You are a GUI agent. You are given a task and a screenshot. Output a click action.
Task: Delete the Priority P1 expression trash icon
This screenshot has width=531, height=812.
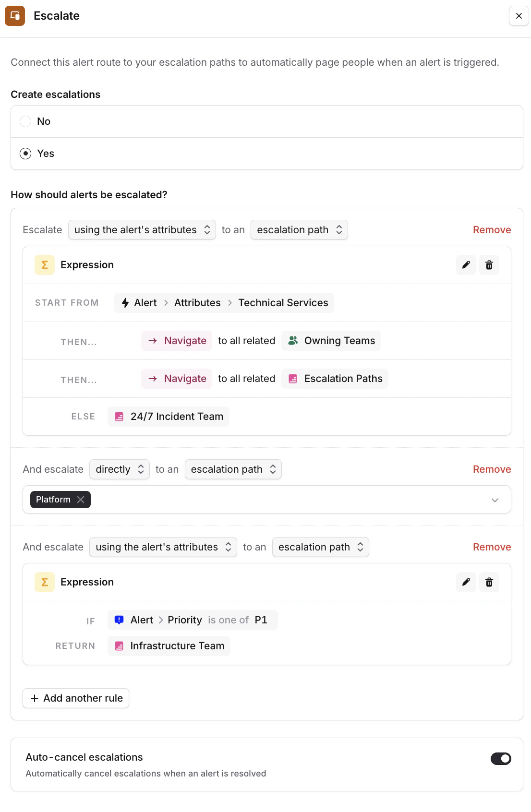(489, 582)
